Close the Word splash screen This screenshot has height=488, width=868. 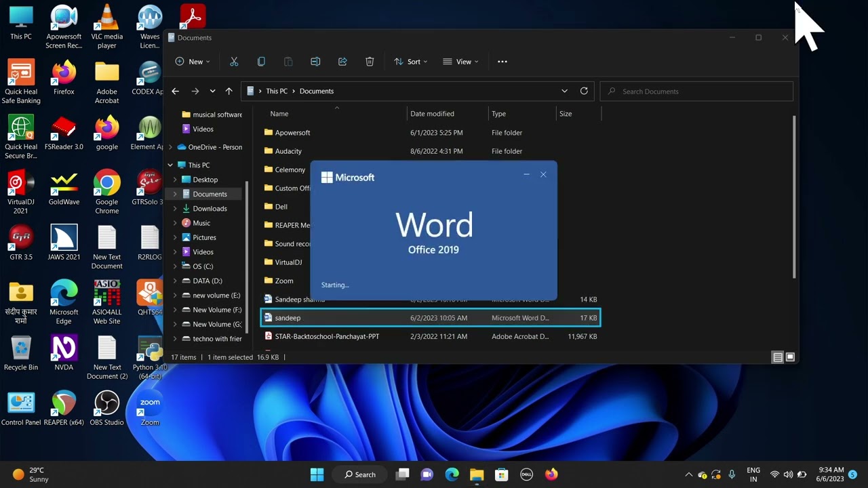(543, 175)
